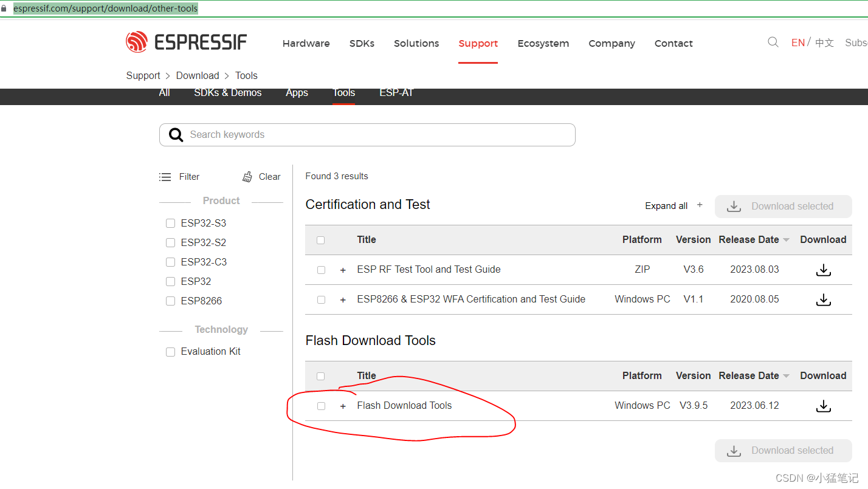Expand the ESP RF Test Tool row

point(343,270)
